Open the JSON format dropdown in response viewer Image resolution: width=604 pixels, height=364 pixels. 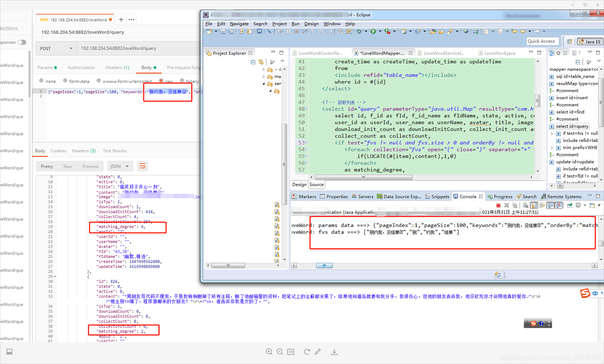(x=120, y=166)
